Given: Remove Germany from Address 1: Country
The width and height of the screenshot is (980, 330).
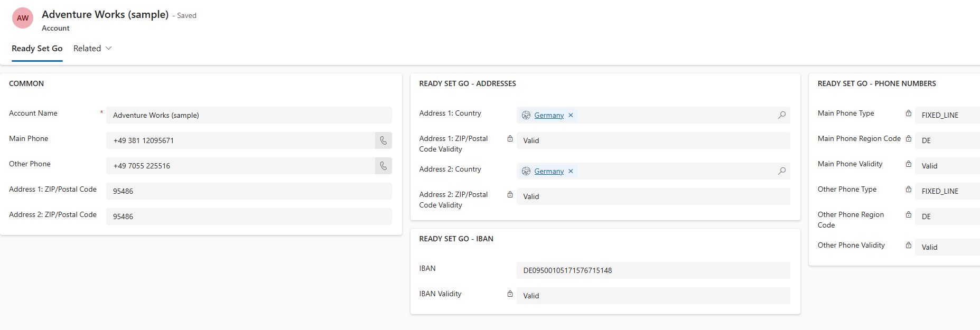Looking at the screenshot, I should click(x=571, y=115).
